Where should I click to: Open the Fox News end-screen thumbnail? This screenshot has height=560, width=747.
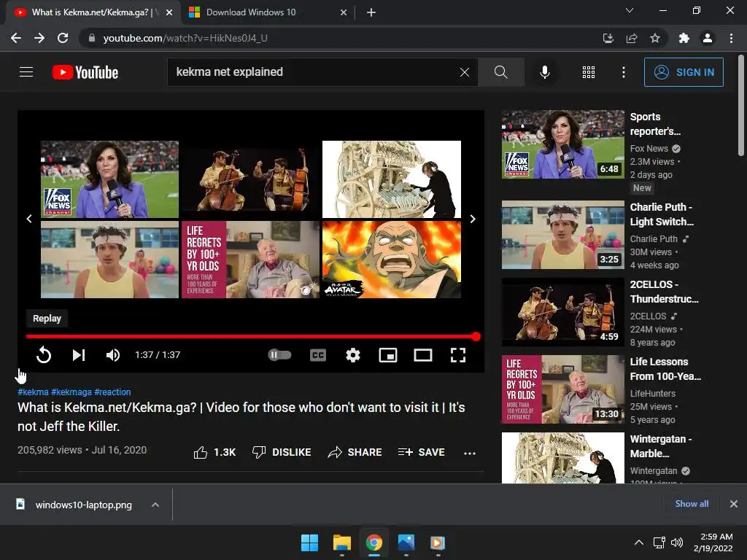pos(109,179)
